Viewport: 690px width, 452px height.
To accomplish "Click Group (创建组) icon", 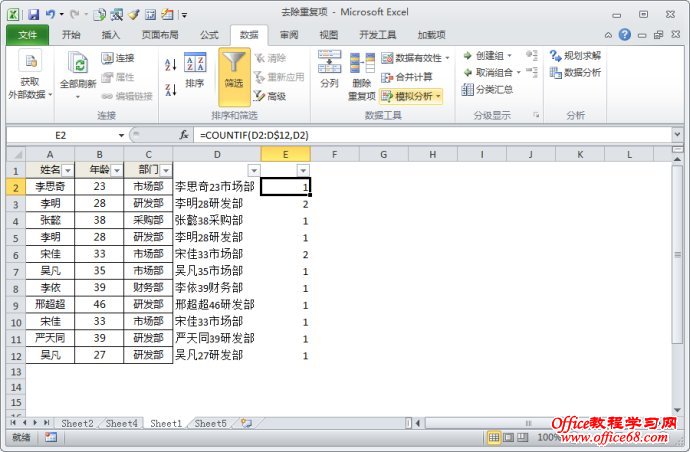I will pyautogui.click(x=468, y=56).
